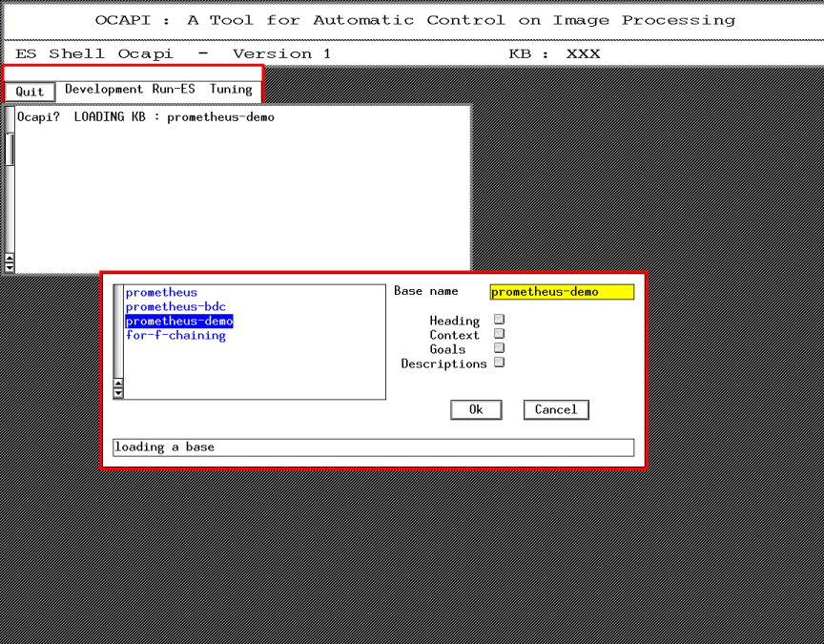Toggle the Goals checkbox
The image size is (824, 644).
tap(499, 347)
